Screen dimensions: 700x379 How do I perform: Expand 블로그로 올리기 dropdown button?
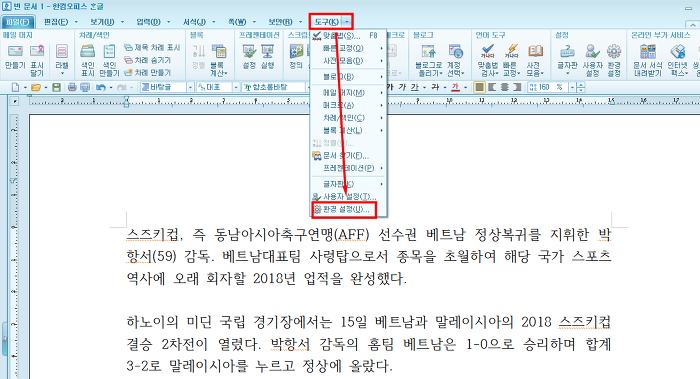pyautogui.click(x=429, y=69)
